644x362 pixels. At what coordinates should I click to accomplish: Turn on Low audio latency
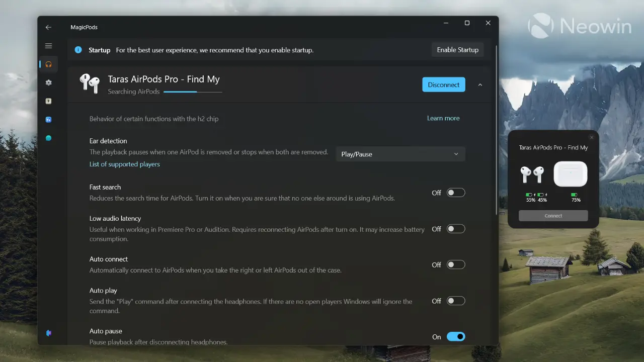click(x=456, y=229)
